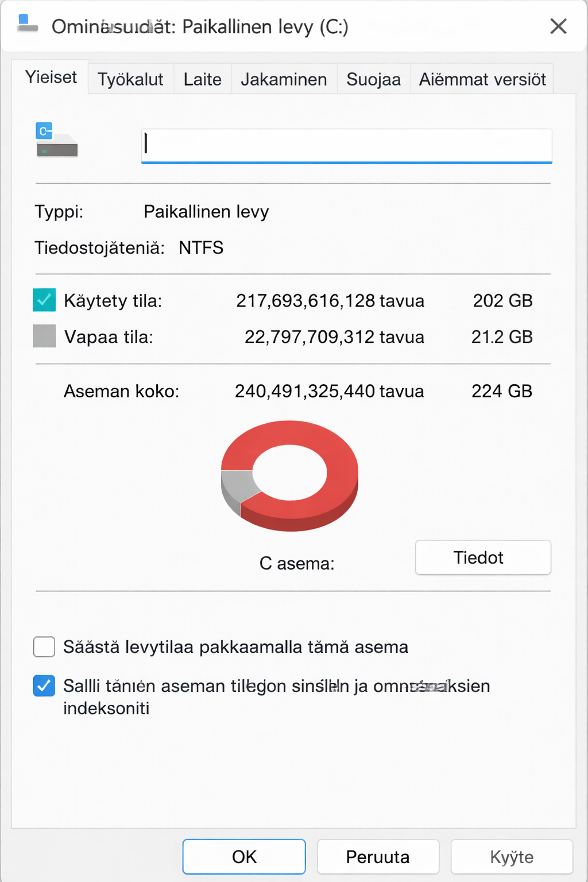Open the Aiemmat versiot tab
588x882 pixels.
pos(482,79)
